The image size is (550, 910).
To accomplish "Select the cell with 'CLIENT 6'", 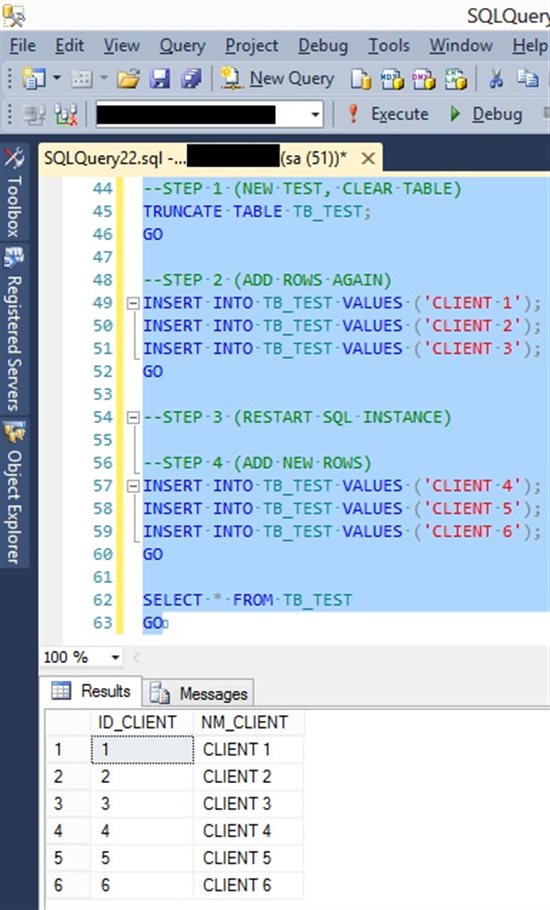I will pos(248,886).
